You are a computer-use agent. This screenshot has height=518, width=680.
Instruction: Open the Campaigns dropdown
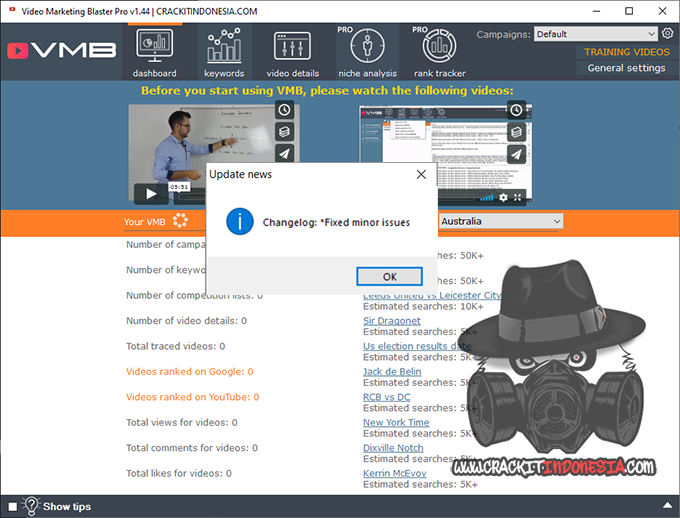(595, 33)
